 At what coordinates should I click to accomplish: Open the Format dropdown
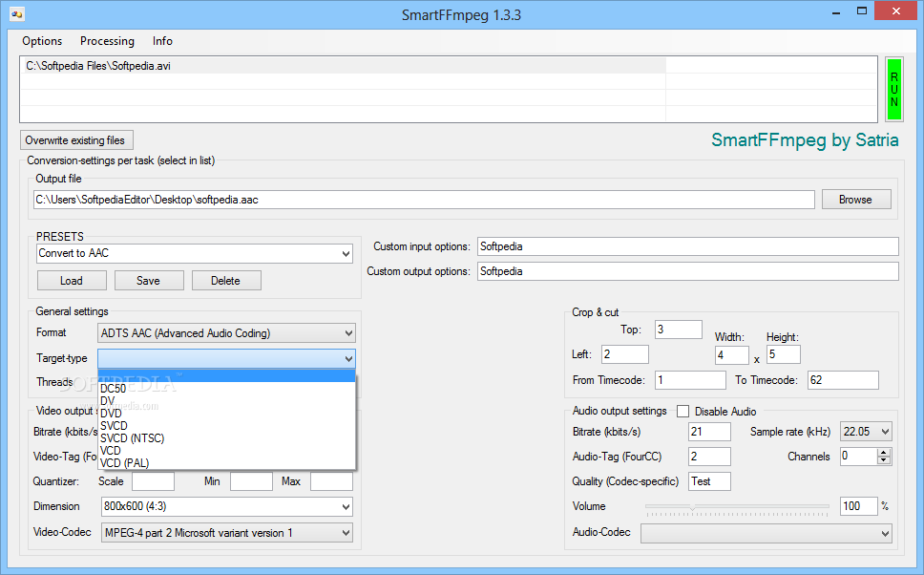click(x=226, y=333)
